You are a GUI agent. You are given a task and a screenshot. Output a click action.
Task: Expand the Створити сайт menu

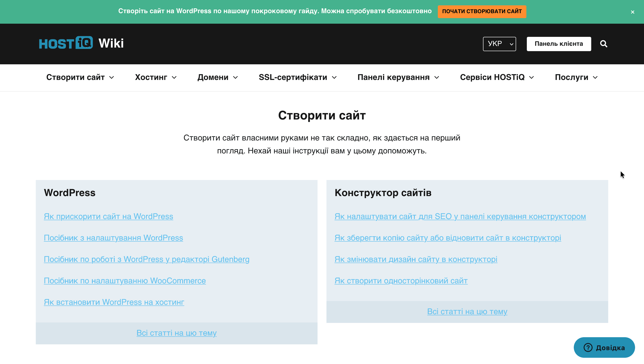[x=80, y=77]
